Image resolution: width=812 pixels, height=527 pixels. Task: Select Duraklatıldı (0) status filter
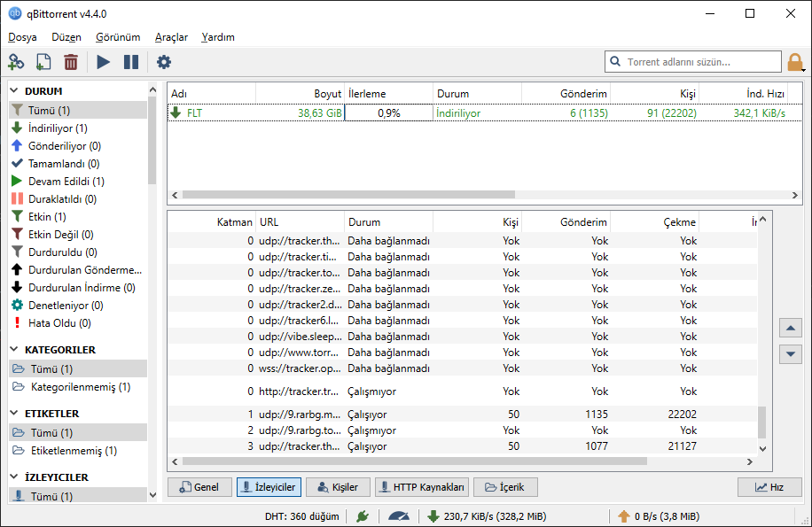[x=78, y=198]
